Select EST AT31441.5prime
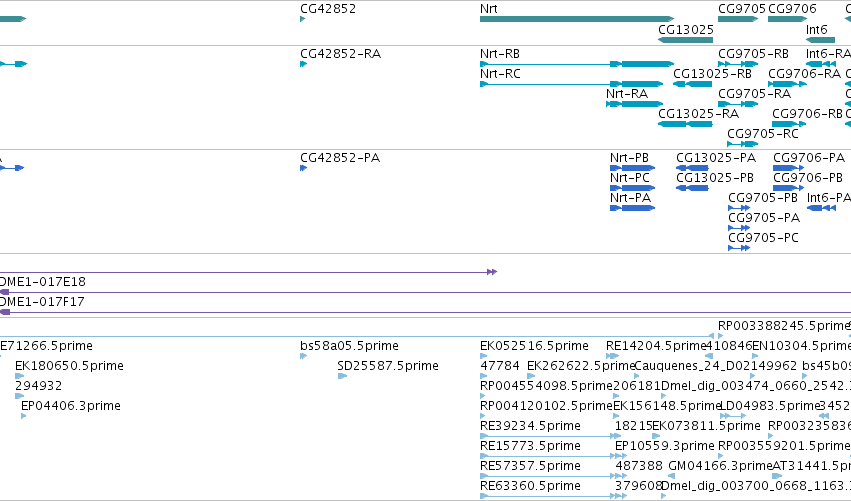Viewport: 851px width, 501px height. [811, 467]
